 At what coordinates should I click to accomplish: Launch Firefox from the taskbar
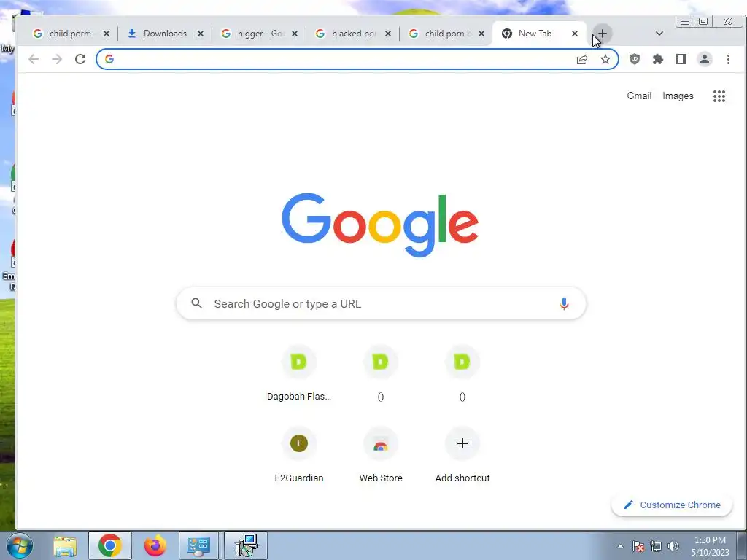pos(155,545)
